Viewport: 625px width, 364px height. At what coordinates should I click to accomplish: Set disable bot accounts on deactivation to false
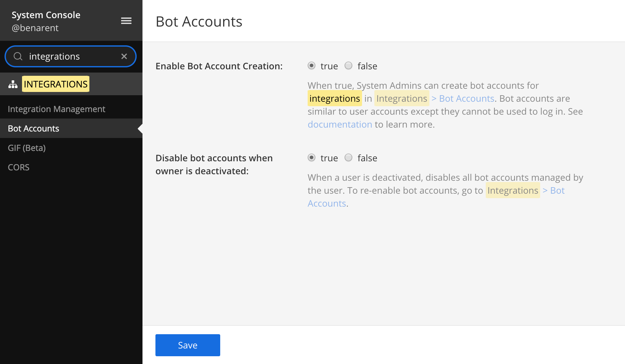coord(348,158)
